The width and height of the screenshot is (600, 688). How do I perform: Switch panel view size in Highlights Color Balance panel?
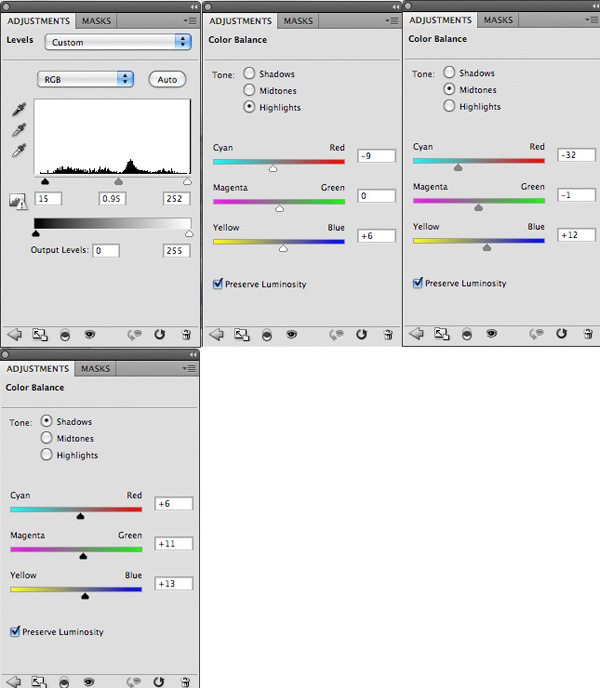[x=242, y=335]
